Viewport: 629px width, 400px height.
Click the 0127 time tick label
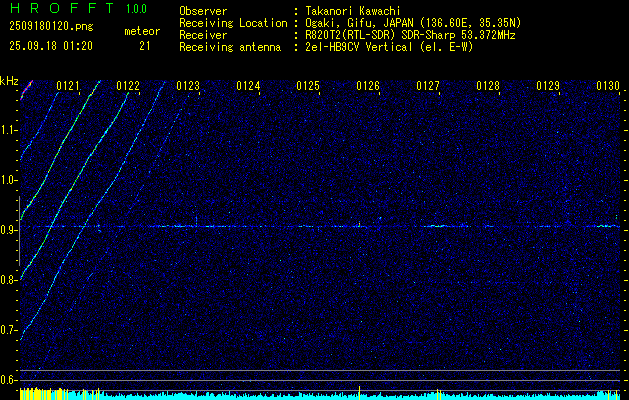tap(428, 87)
